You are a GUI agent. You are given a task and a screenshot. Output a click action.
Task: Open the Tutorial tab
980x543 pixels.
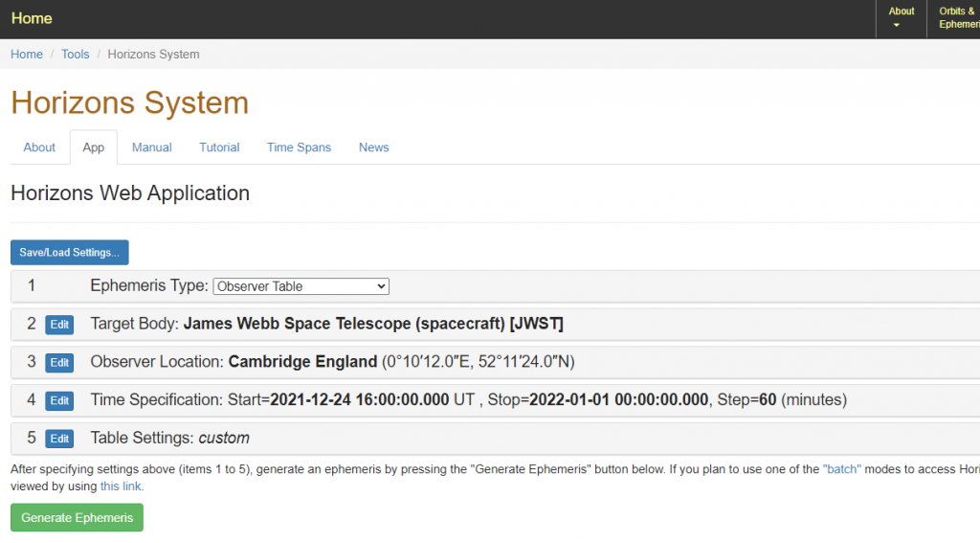coord(219,147)
